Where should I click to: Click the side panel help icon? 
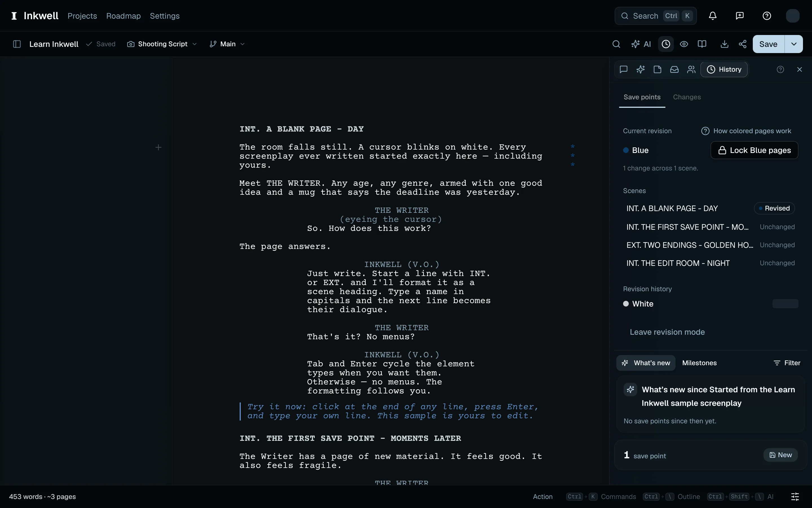point(780,69)
